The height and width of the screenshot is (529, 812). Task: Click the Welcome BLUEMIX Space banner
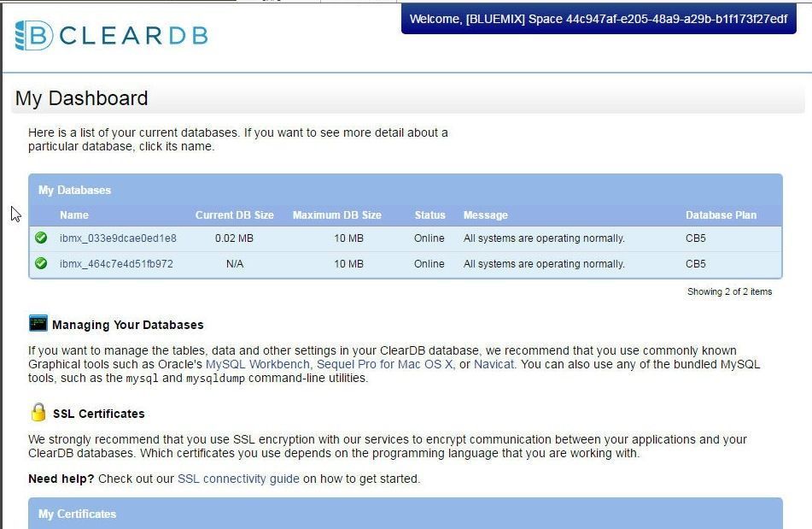pos(599,19)
